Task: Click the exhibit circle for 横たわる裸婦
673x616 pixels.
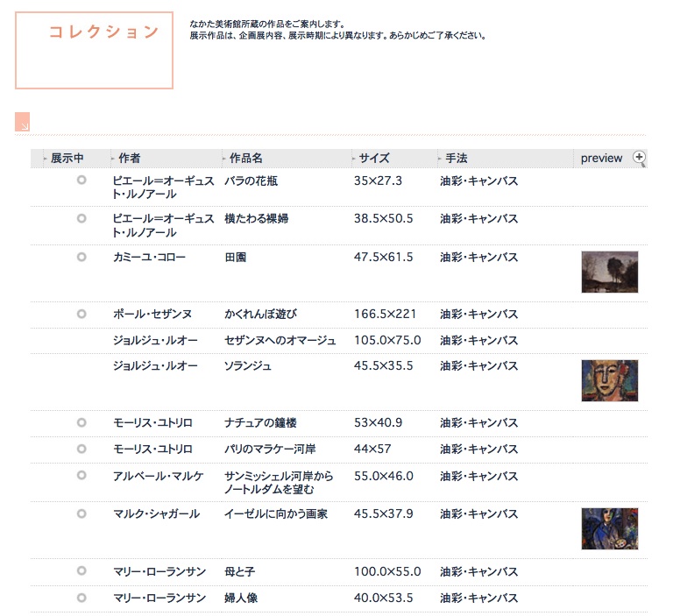Action: (x=81, y=218)
